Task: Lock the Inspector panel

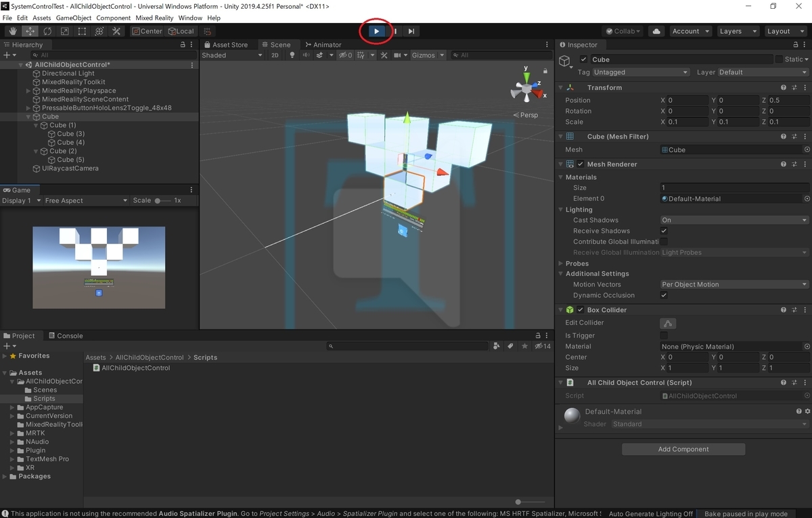Action: [795, 45]
